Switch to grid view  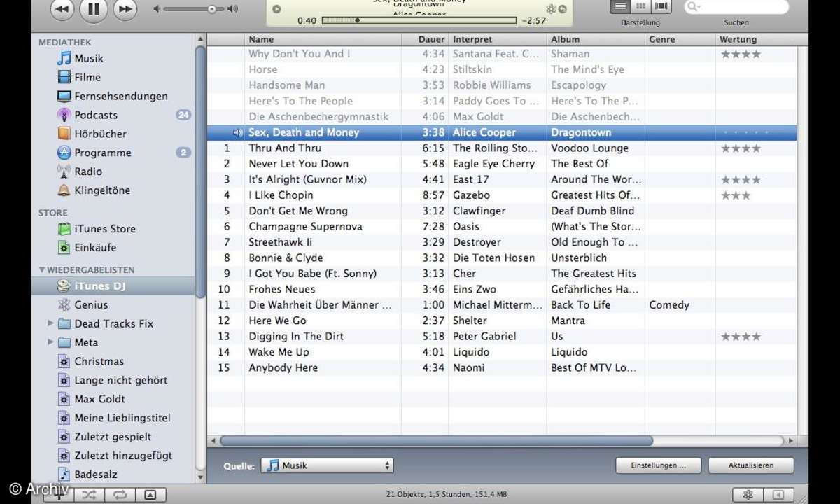tap(640, 6)
